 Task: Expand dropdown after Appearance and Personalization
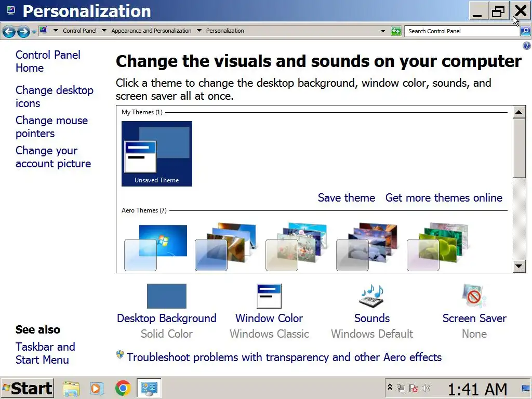tap(199, 31)
